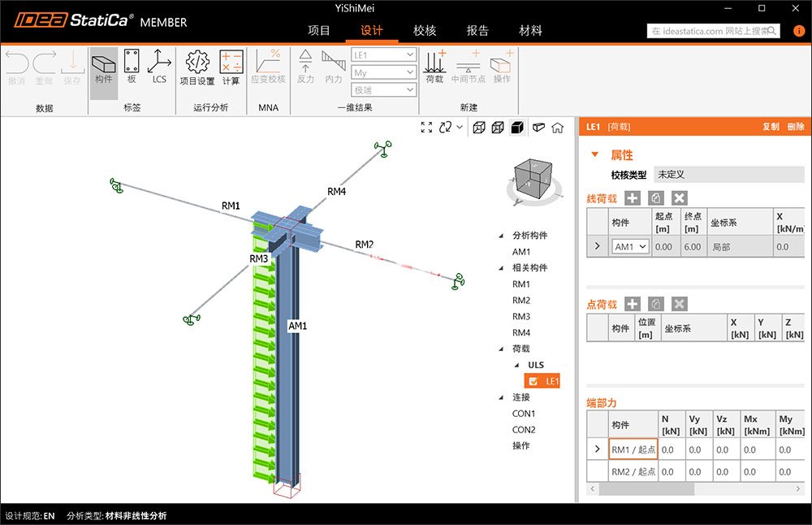Click 删除 delete link in LE1 header
The image size is (812, 525).
tap(796, 127)
